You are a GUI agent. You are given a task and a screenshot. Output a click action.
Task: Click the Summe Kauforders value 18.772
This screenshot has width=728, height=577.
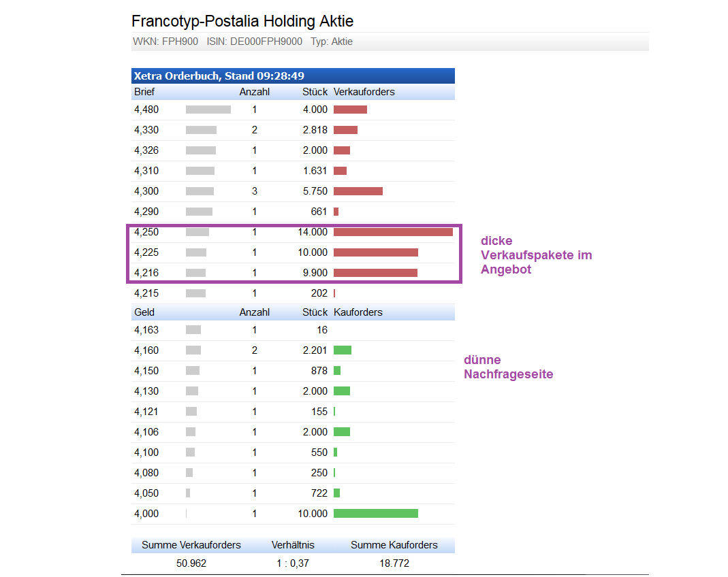tap(394, 563)
